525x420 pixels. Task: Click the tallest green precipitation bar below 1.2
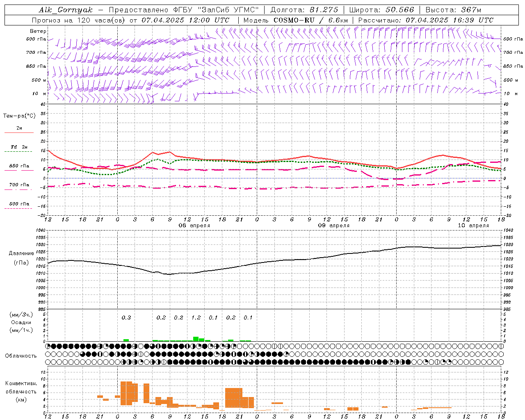[x=196, y=339]
